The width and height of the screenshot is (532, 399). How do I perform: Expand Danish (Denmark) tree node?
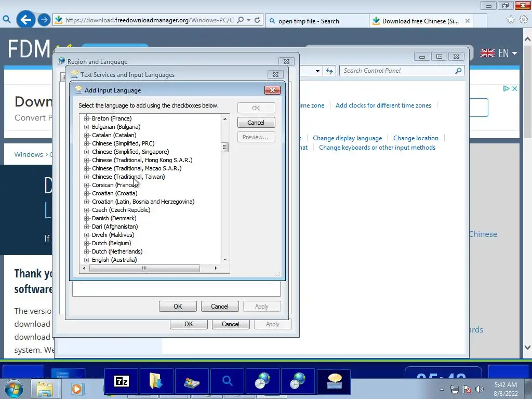87,219
